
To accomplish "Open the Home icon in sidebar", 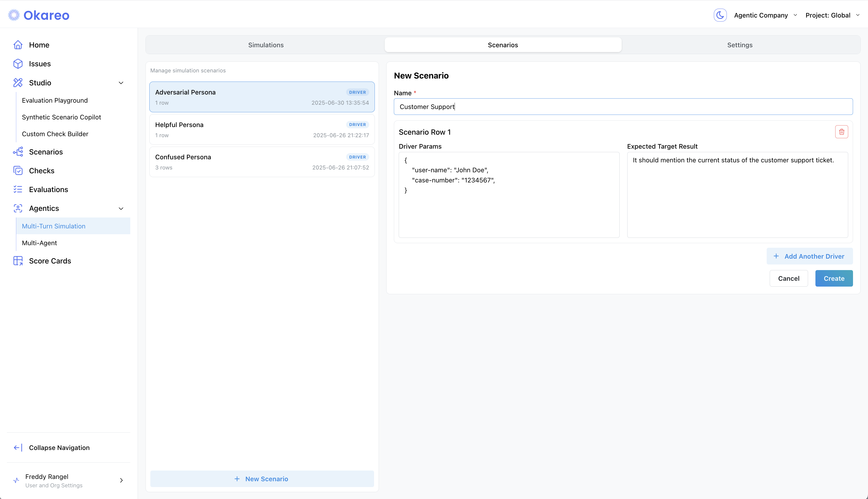I will 18,45.
